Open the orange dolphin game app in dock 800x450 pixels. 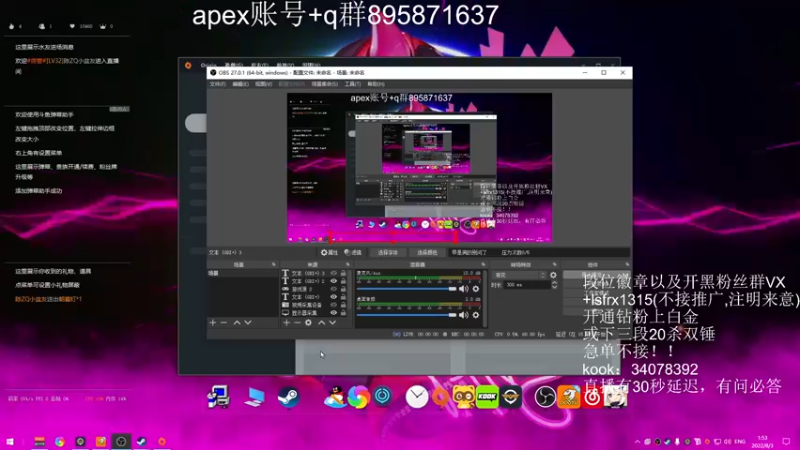click(x=568, y=397)
